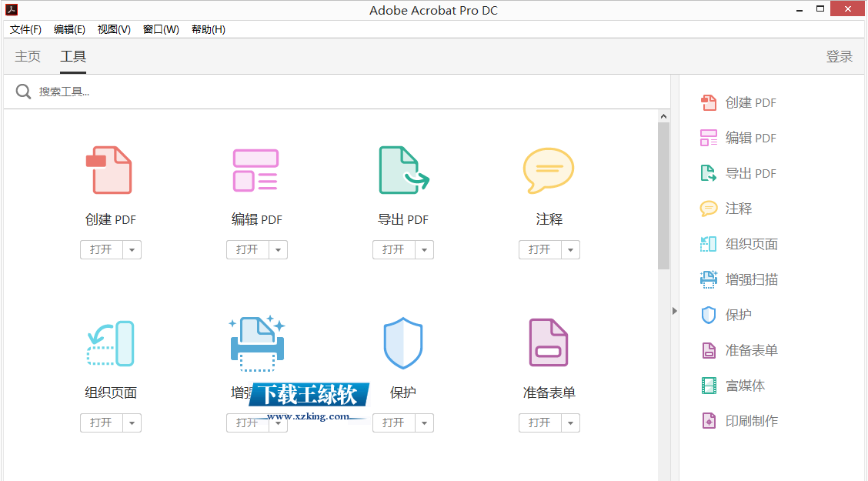
Task: Click 打开 button under 注释
Action: click(539, 249)
